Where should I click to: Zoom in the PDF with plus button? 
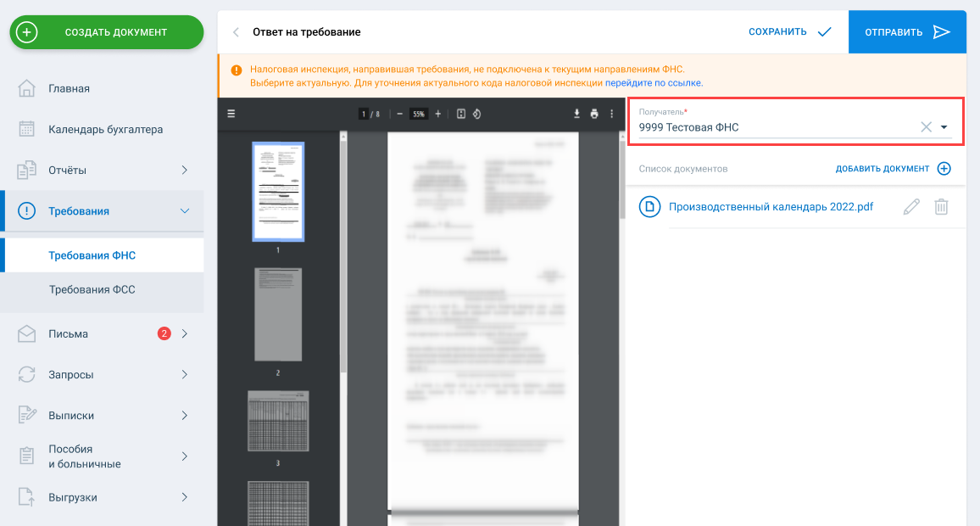pyautogui.click(x=438, y=114)
